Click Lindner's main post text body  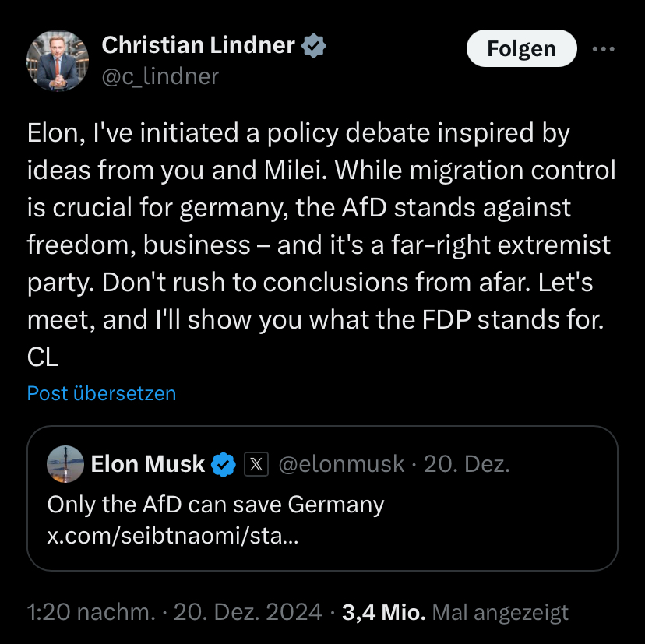pyautogui.click(x=319, y=245)
